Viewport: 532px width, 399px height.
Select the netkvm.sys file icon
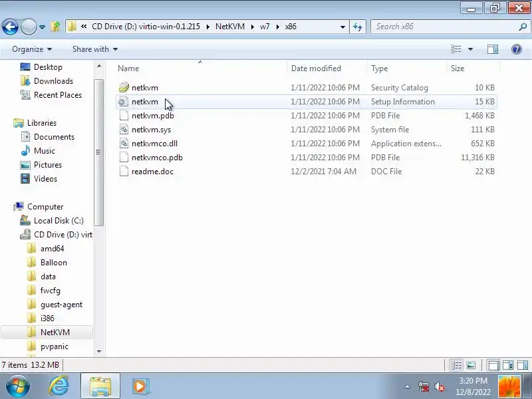(x=124, y=129)
